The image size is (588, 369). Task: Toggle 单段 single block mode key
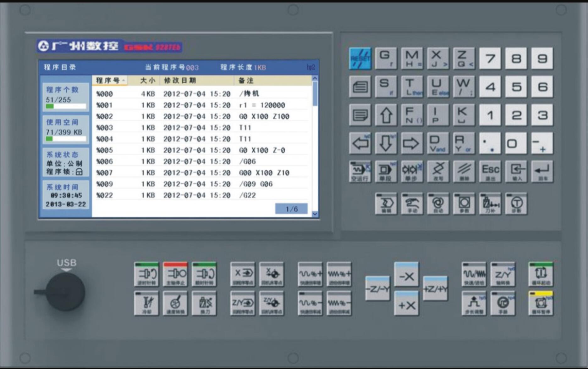[386, 171]
